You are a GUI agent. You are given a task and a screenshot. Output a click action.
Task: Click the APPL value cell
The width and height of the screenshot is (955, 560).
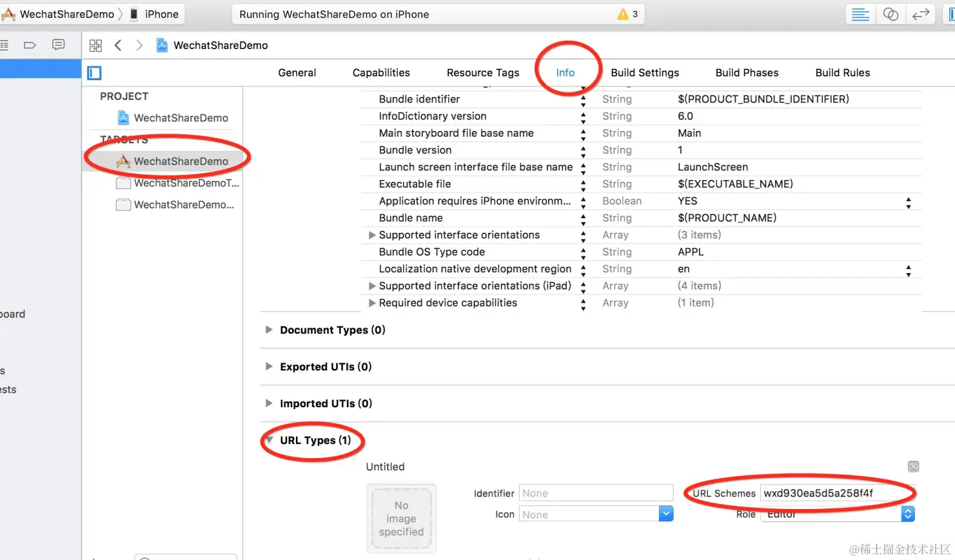690,252
